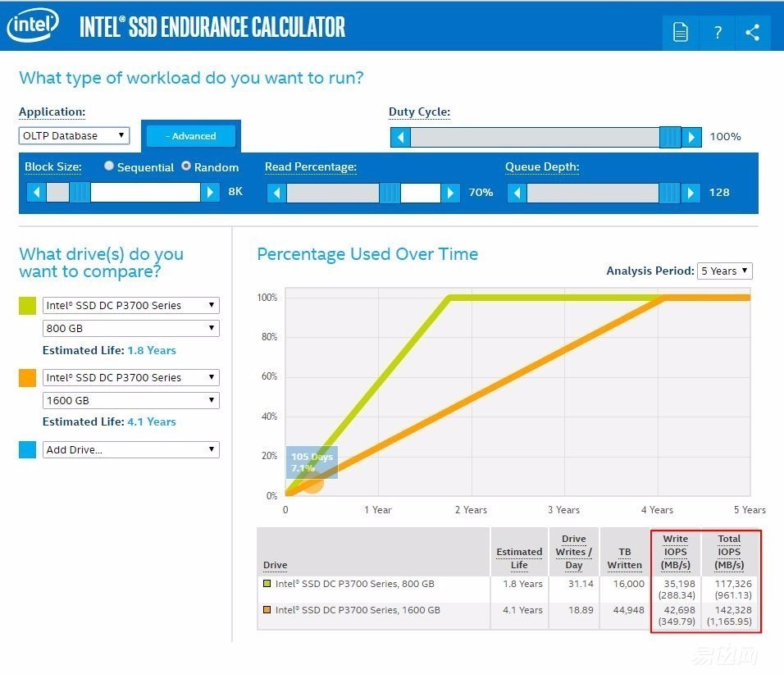Click the Read Percentage slider handle

390,193
